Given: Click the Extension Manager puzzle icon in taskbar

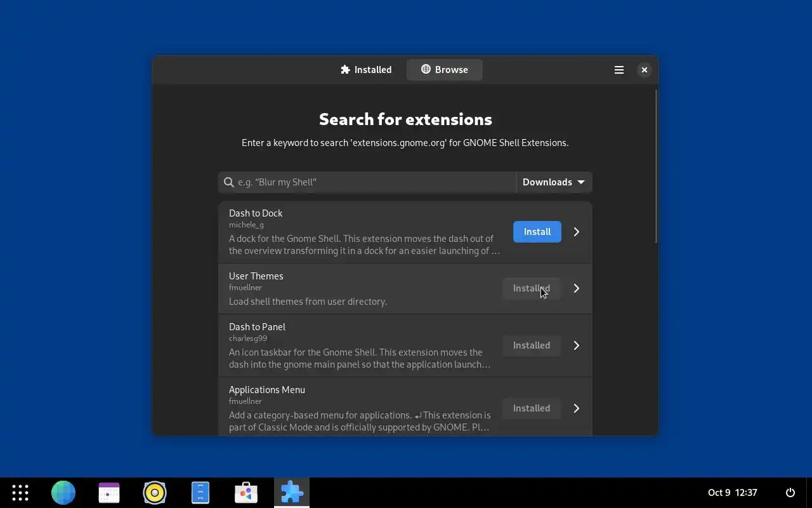Looking at the screenshot, I should click(x=292, y=493).
